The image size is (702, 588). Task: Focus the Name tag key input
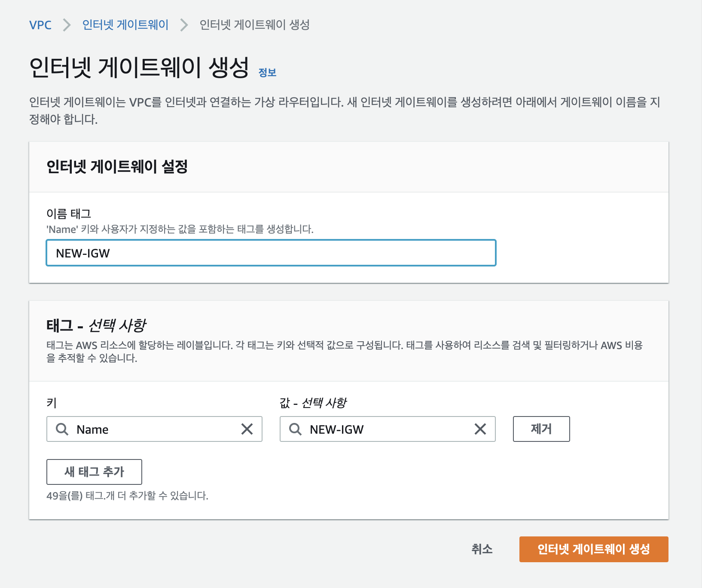click(154, 429)
